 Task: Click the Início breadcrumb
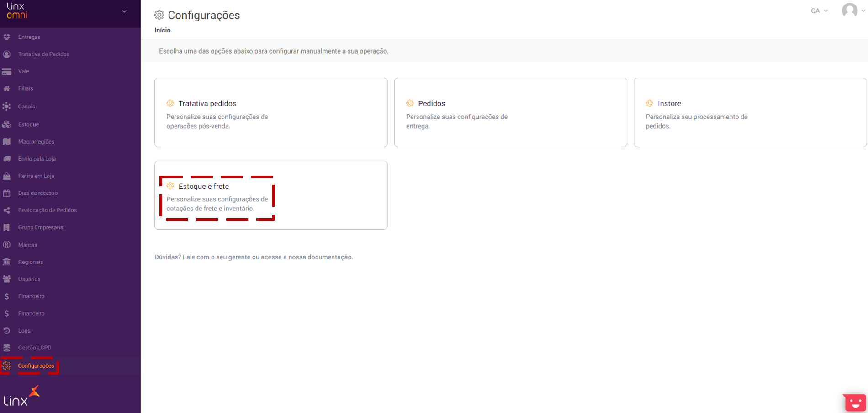[163, 30]
